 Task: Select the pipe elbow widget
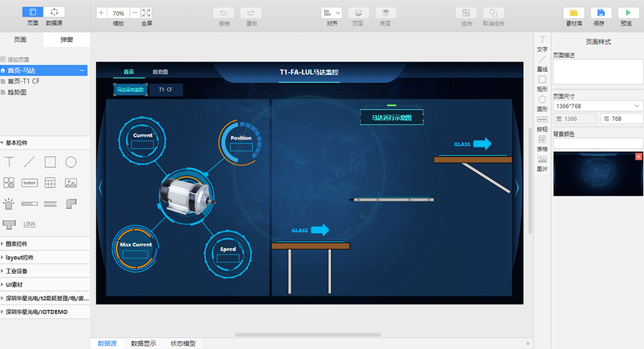click(x=71, y=204)
